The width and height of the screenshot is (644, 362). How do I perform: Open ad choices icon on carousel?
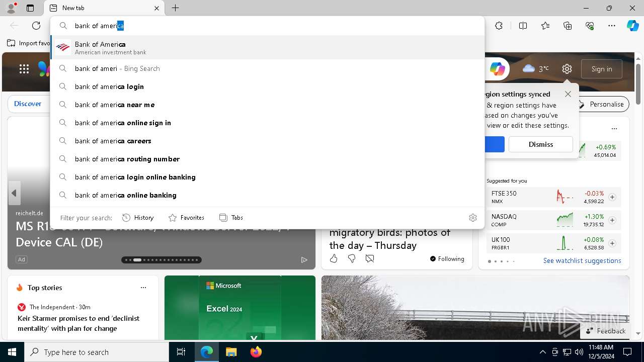point(304,259)
